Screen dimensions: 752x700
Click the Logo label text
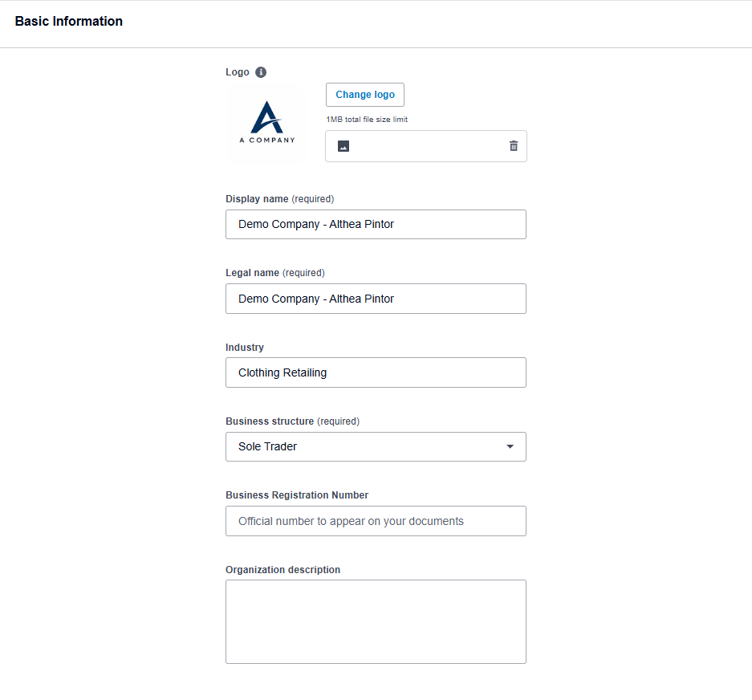[x=238, y=72]
